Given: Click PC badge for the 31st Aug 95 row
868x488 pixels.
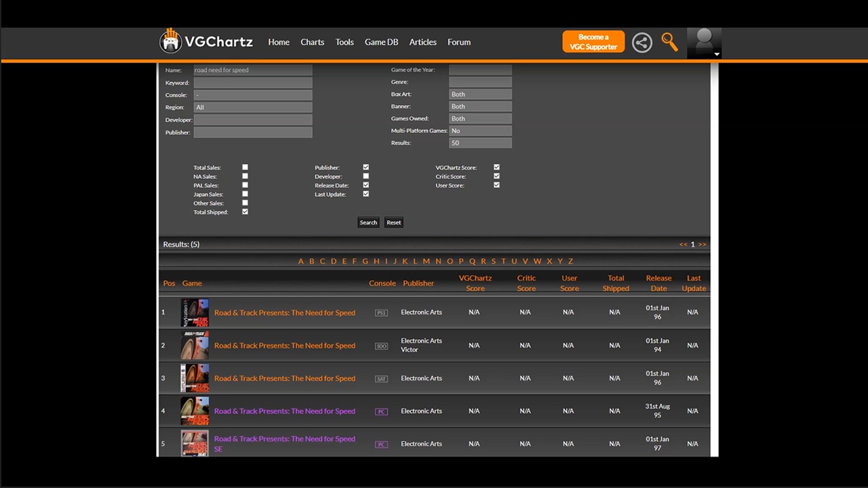Looking at the screenshot, I should coord(381,411).
